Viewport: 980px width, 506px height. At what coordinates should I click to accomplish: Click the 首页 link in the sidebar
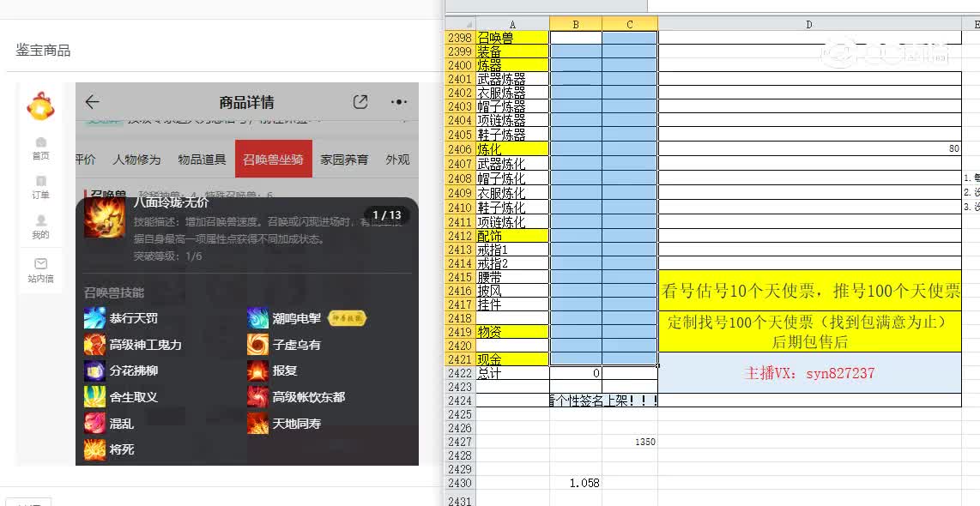pos(40,148)
